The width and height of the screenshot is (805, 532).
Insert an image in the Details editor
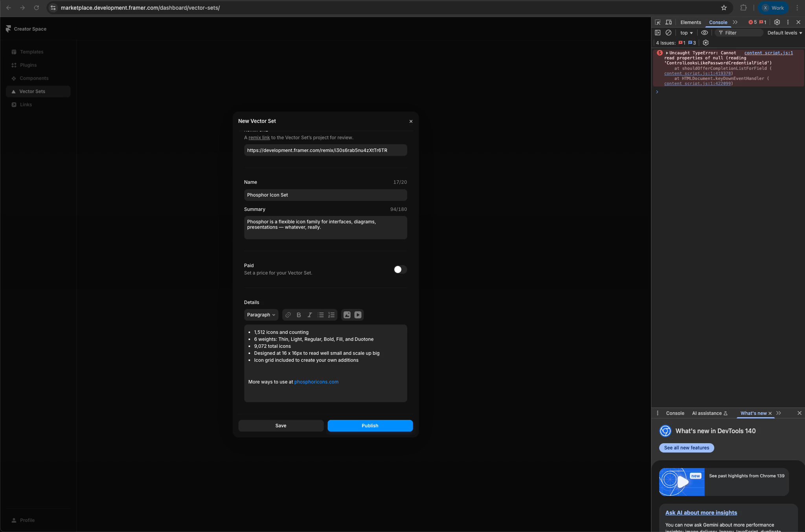[x=347, y=315]
